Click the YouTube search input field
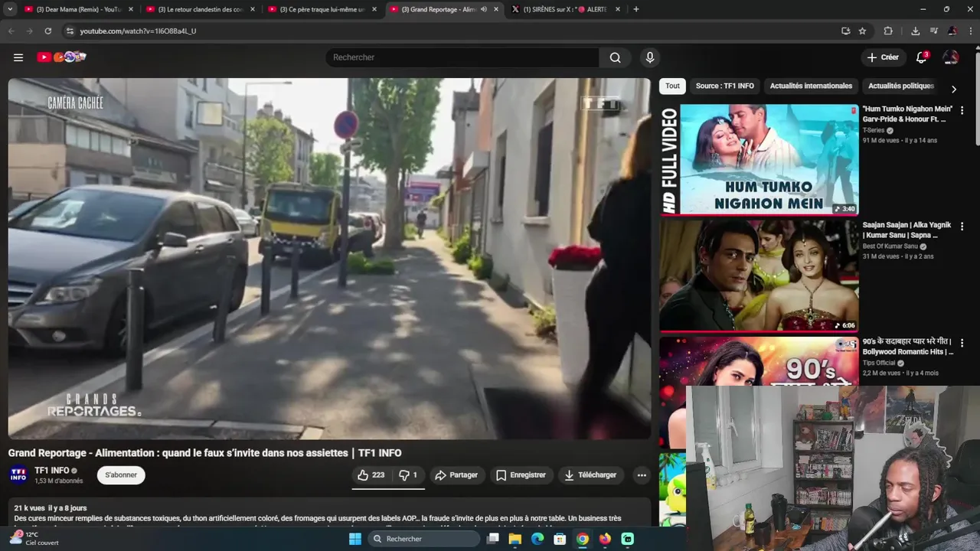Image resolution: width=980 pixels, height=551 pixels. pos(463,57)
